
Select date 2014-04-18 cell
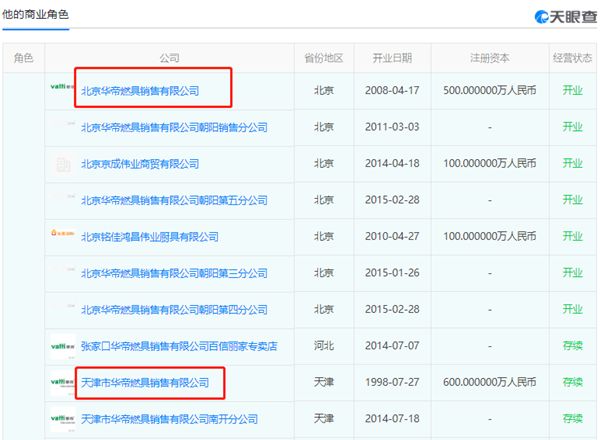392,163
